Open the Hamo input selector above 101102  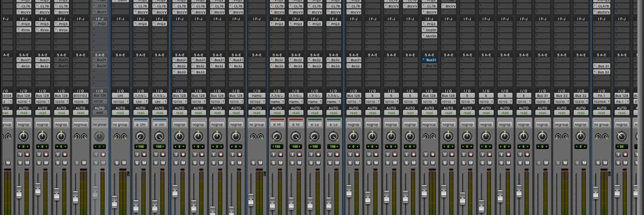(x=256, y=96)
